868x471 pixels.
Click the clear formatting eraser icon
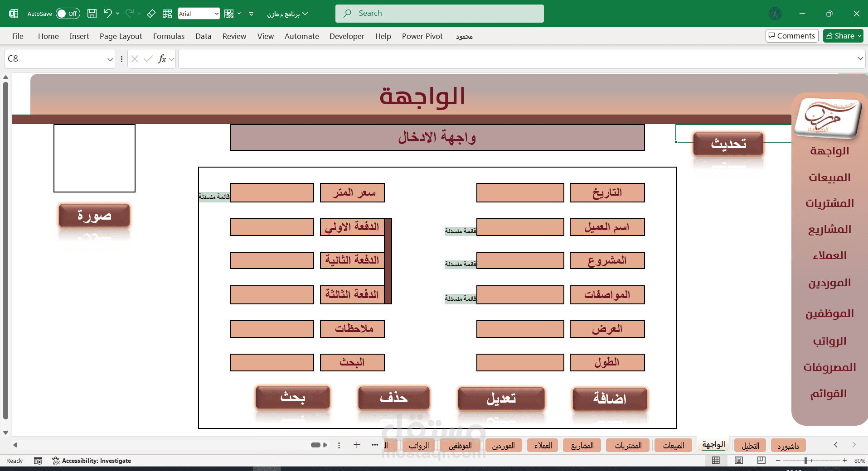pos(151,14)
